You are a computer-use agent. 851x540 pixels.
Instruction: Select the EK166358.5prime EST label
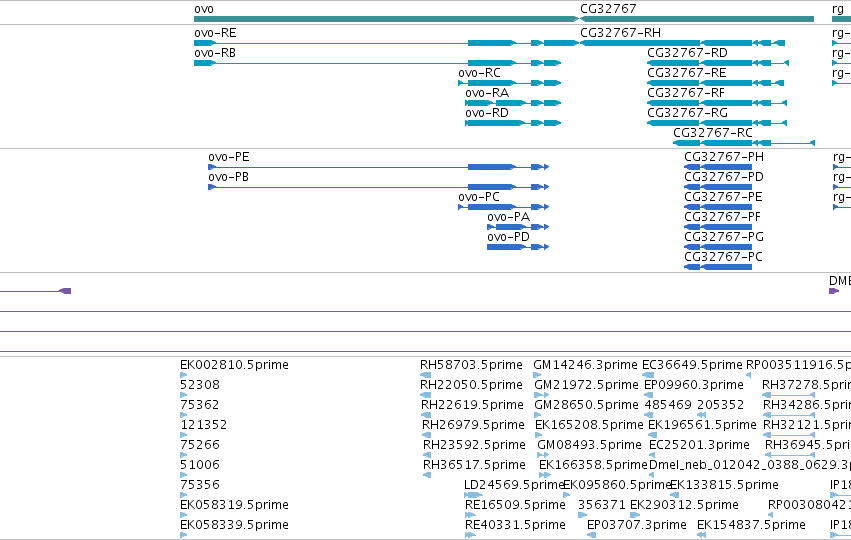coord(593,466)
